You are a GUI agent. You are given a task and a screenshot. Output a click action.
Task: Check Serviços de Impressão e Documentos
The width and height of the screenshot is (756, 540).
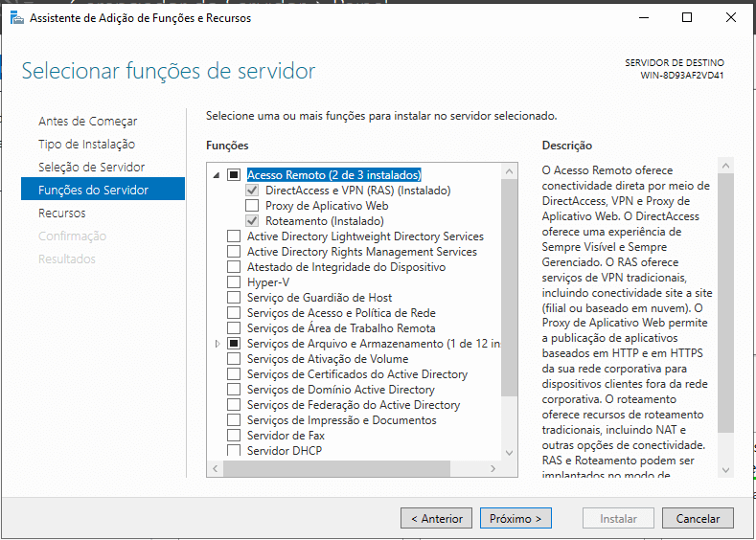234,420
